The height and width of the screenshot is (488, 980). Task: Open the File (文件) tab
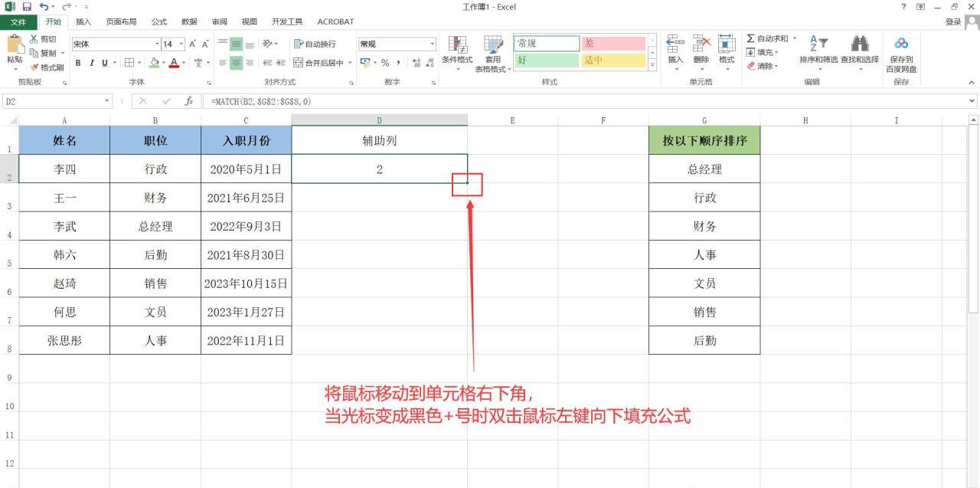click(18, 21)
